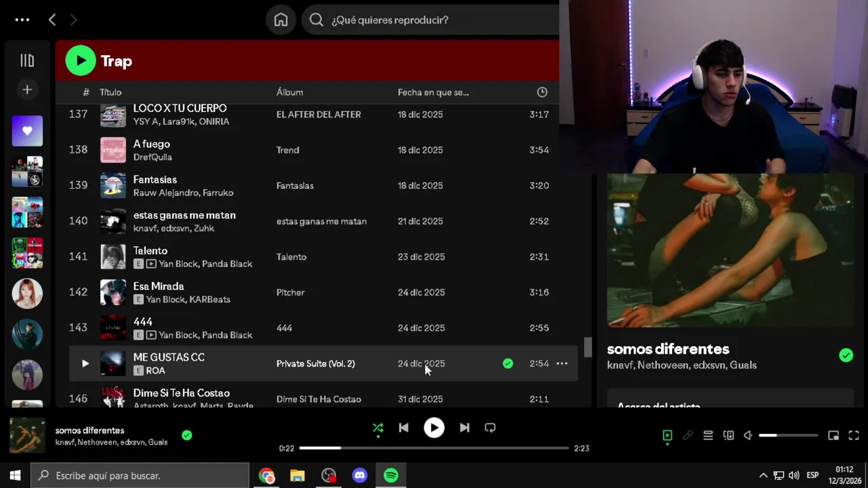Open Discord in the taskbar

359,475
